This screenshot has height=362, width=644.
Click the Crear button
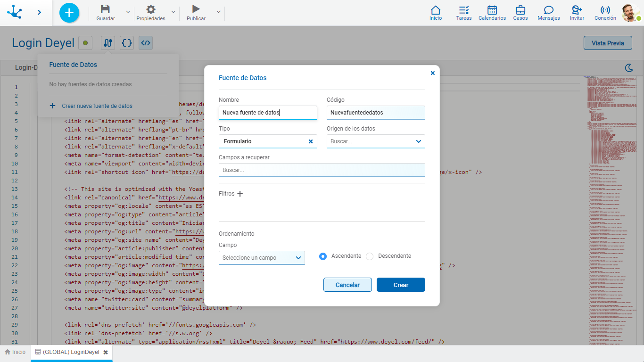[401, 285]
